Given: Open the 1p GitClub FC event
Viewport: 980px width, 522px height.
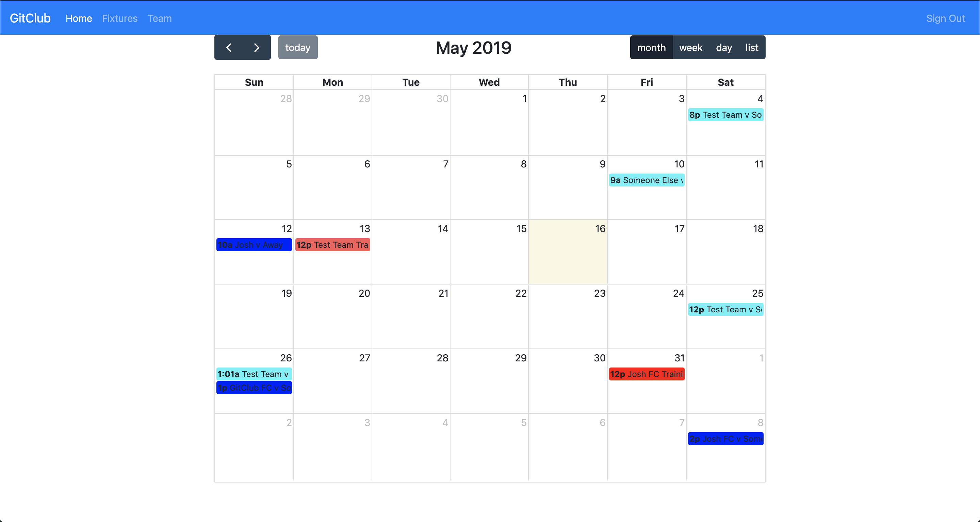Looking at the screenshot, I should click(254, 388).
